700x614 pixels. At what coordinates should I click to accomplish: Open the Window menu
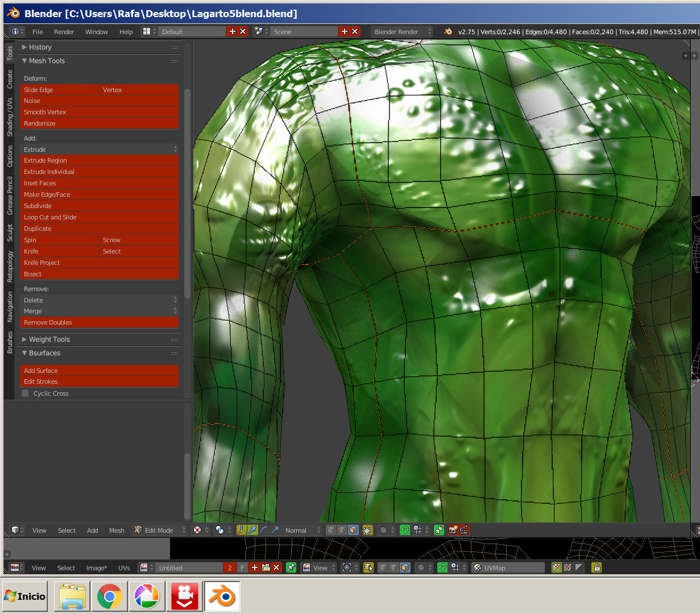click(x=97, y=32)
